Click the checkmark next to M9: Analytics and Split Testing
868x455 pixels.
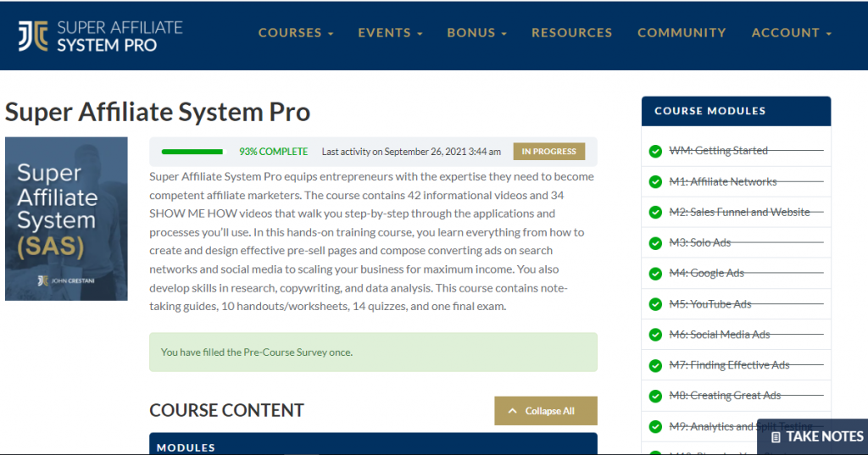[x=655, y=427]
